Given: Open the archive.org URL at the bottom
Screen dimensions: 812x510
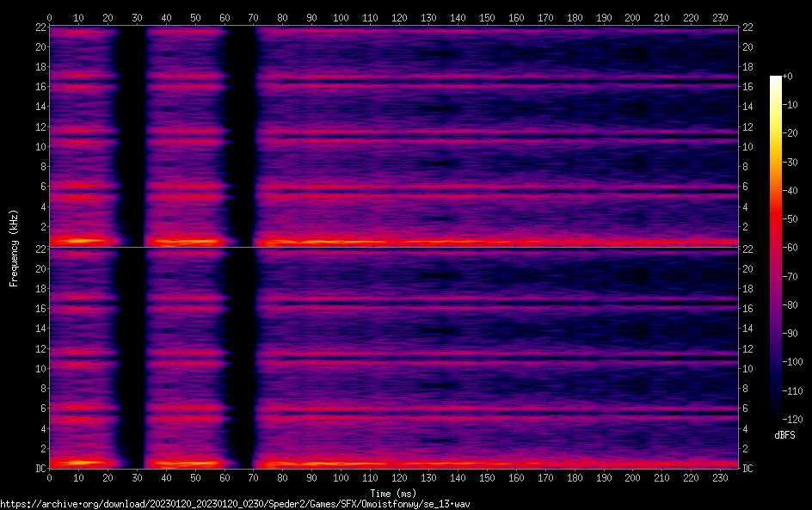Looking at the screenshot, I should pyautogui.click(x=235, y=504).
